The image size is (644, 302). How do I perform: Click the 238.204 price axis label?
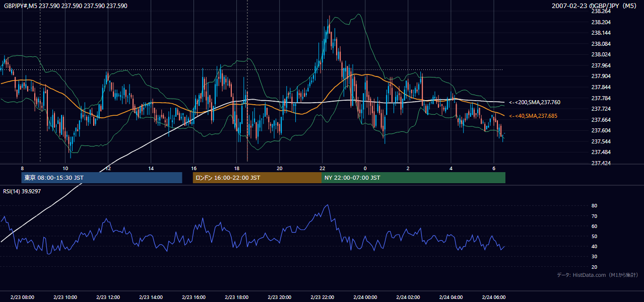pos(602,22)
